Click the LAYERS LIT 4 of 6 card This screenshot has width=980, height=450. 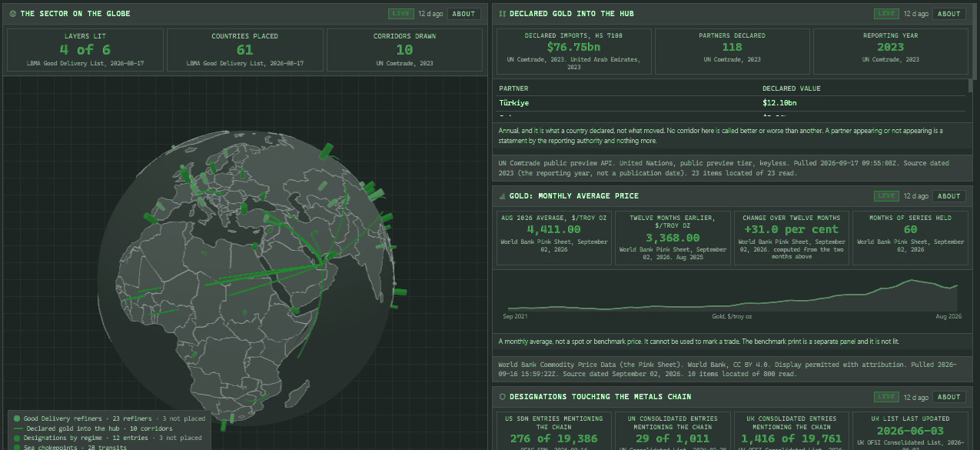(x=85, y=50)
